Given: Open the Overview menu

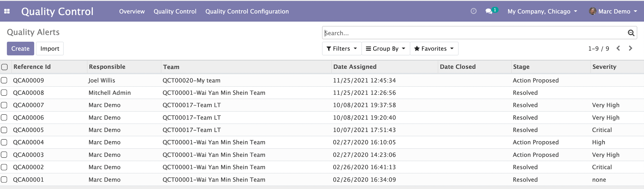Looking at the screenshot, I should coord(132,11).
